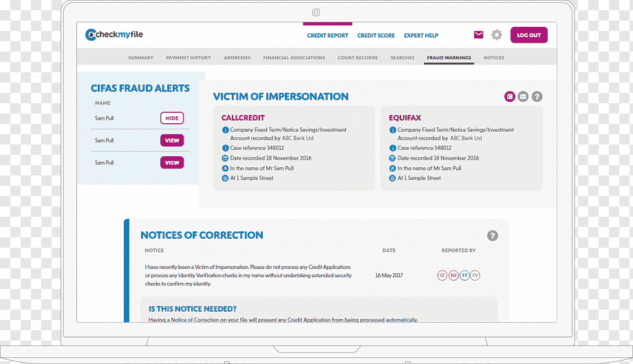
Task: View the second Sam Pull alert
Action: point(172,140)
